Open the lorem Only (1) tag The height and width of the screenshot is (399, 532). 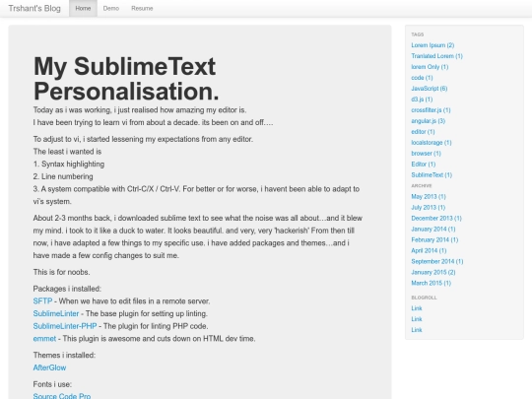click(x=430, y=67)
